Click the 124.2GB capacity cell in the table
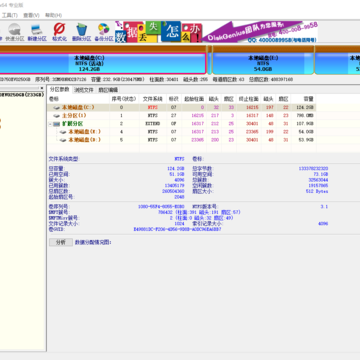 (305, 107)
